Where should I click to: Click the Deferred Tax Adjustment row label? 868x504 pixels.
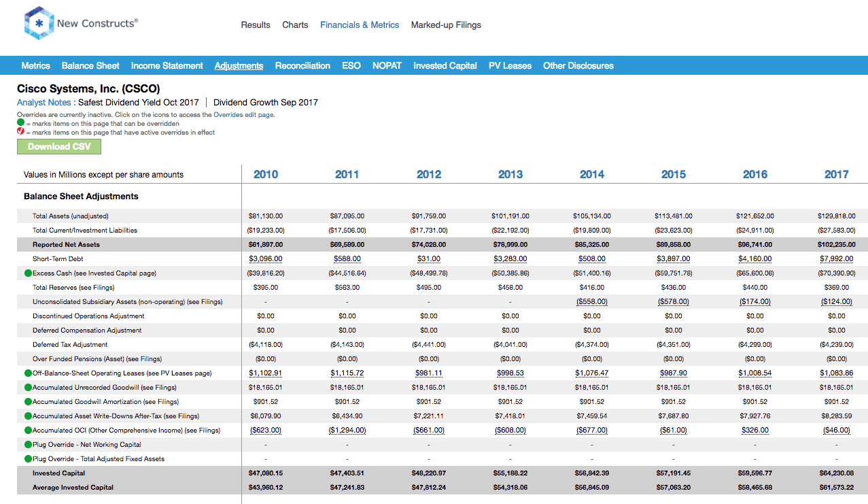pos(70,345)
